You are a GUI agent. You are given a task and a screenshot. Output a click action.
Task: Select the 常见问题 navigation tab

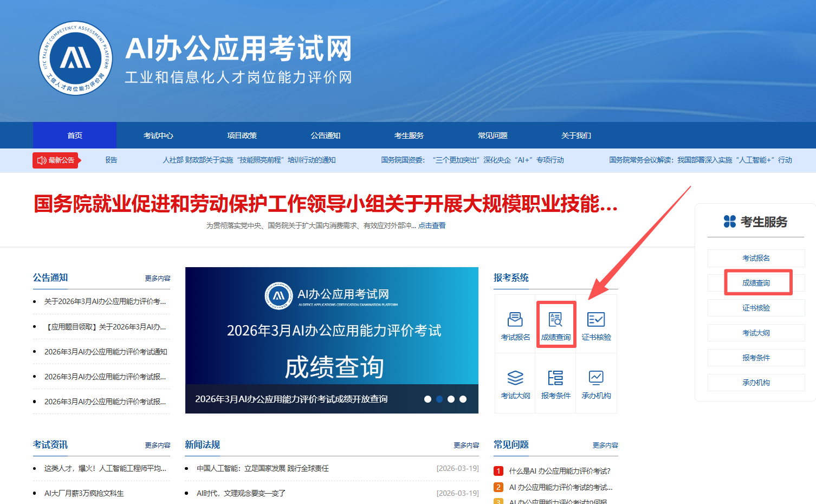coord(492,135)
